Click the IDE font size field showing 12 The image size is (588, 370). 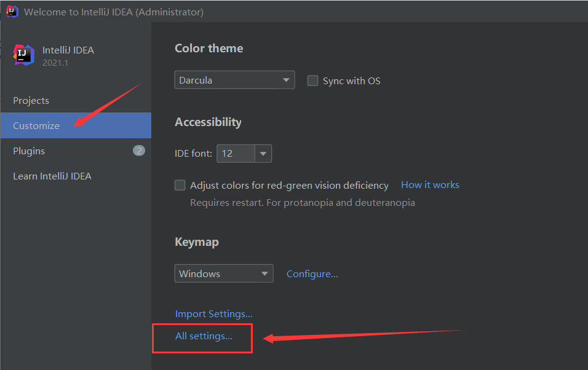[235, 153]
